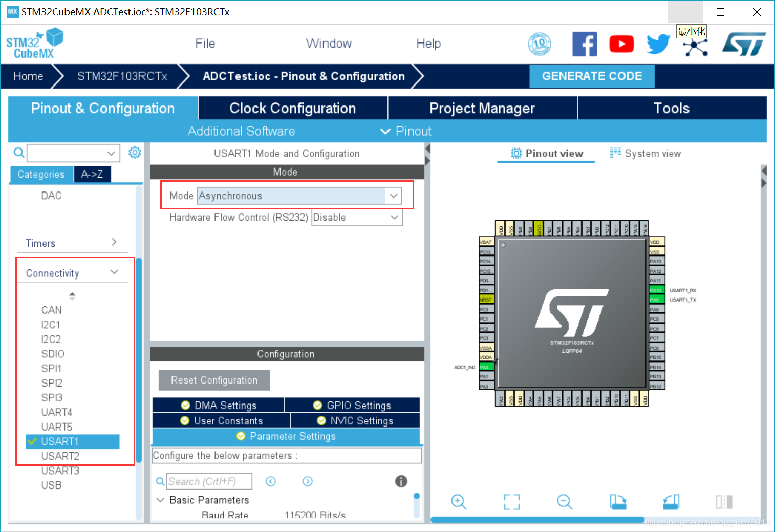Select CAN peripheral

(x=52, y=310)
